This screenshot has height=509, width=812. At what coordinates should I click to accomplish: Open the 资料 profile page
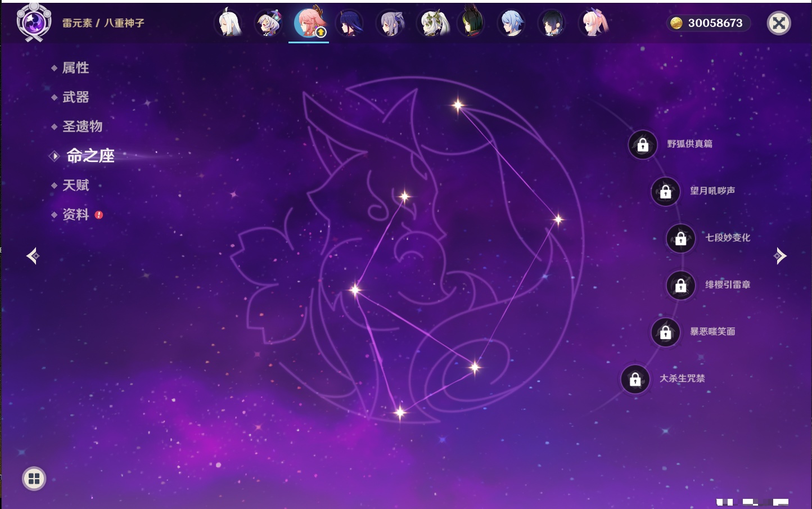(x=75, y=214)
